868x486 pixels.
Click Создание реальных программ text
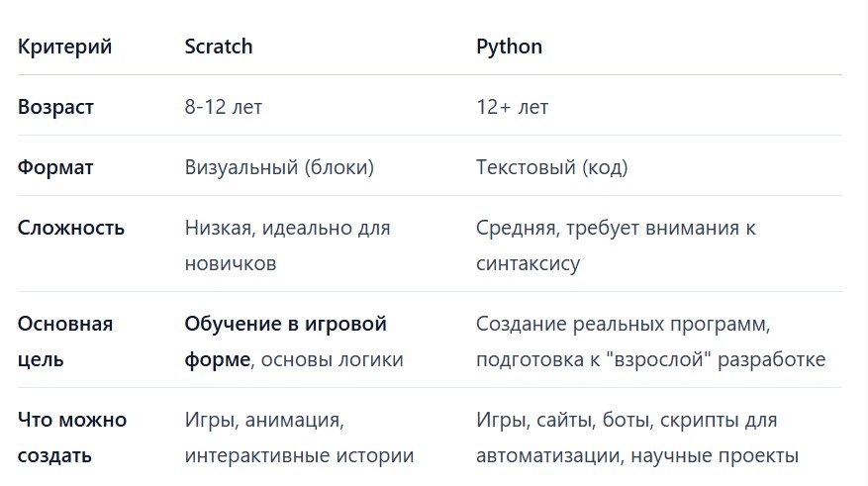click(x=622, y=324)
